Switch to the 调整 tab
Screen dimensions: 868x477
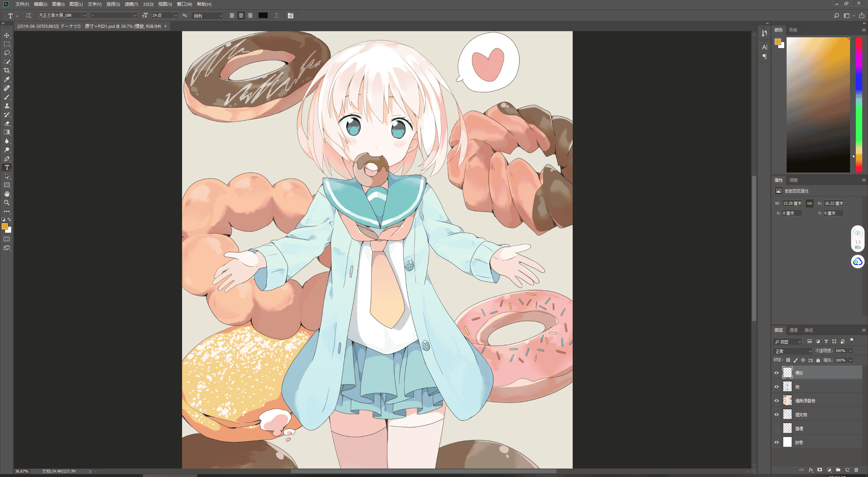coord(793,180)
